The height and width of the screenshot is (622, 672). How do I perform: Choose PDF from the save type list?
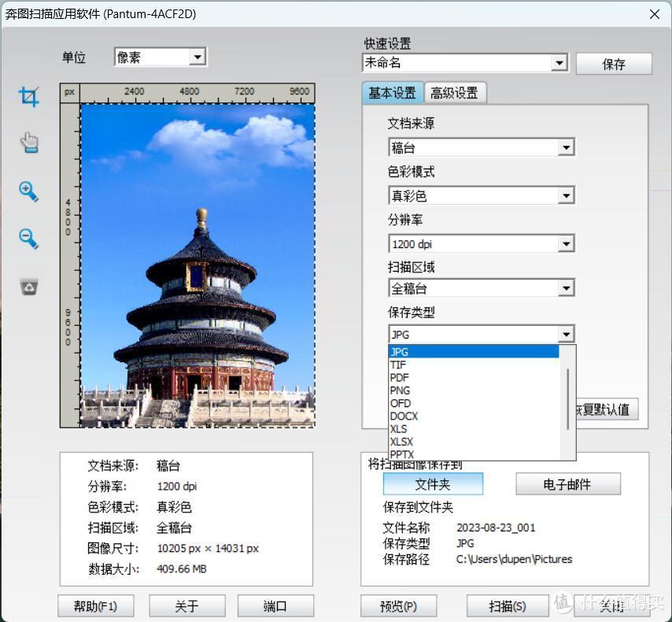pos(400,378)
